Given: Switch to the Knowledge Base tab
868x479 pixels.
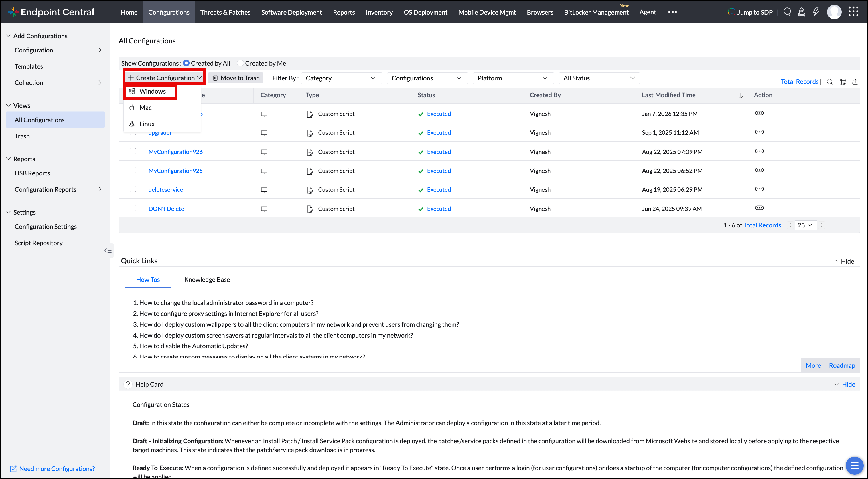Looking at the screenshot, I should (x=207, y=280).
